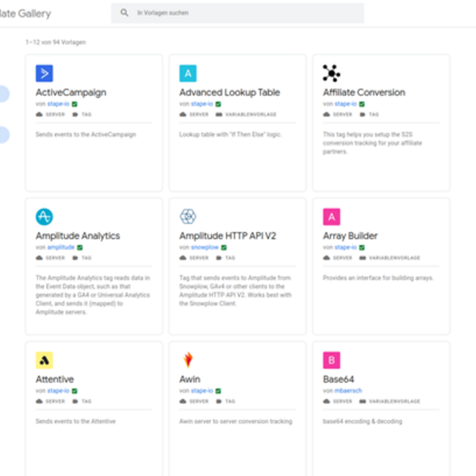Image resolution: width=476 pixels, height=476 pixels.
Task: Click the Amplitude HTTP API V2 icon
Action: 188,217
